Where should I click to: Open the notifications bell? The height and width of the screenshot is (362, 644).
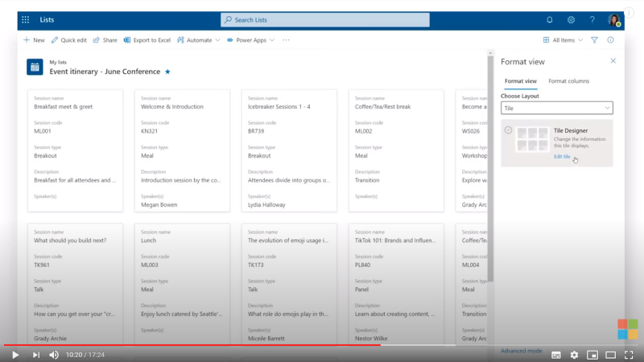point(550,19)
